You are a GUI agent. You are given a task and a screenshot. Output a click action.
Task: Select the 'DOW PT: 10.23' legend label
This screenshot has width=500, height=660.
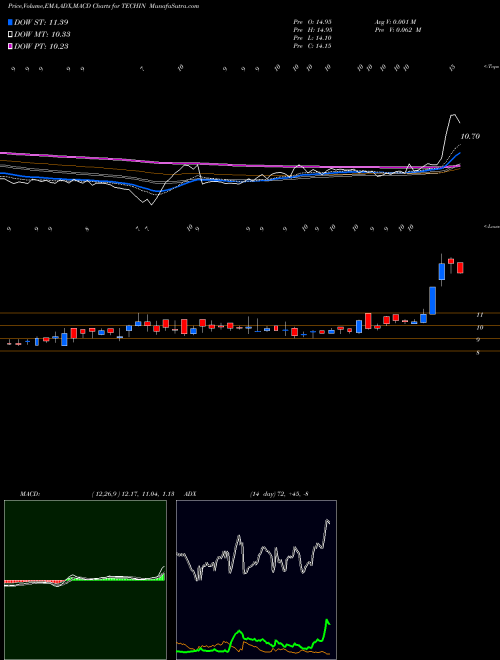[x=41, y=46]
